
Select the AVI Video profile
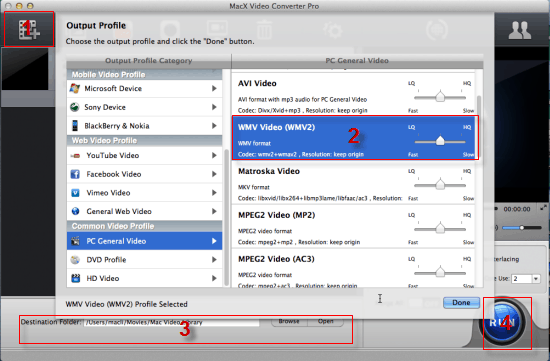click(x=354, y=95)
